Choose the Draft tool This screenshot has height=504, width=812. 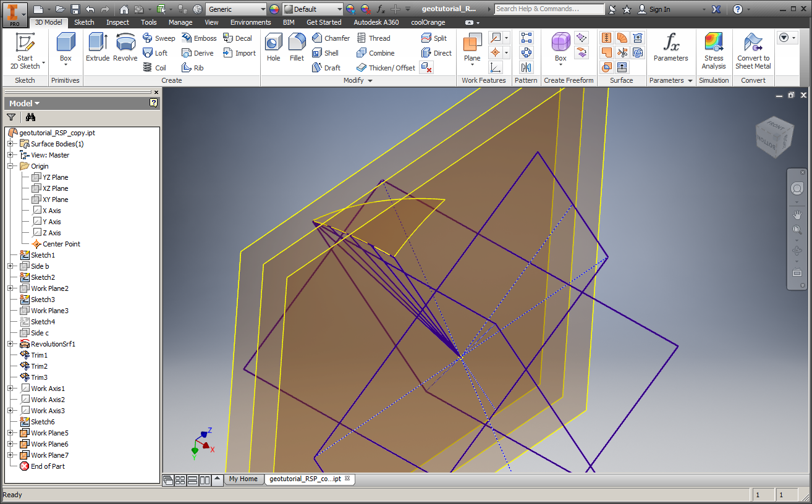(x=326, y=68)
